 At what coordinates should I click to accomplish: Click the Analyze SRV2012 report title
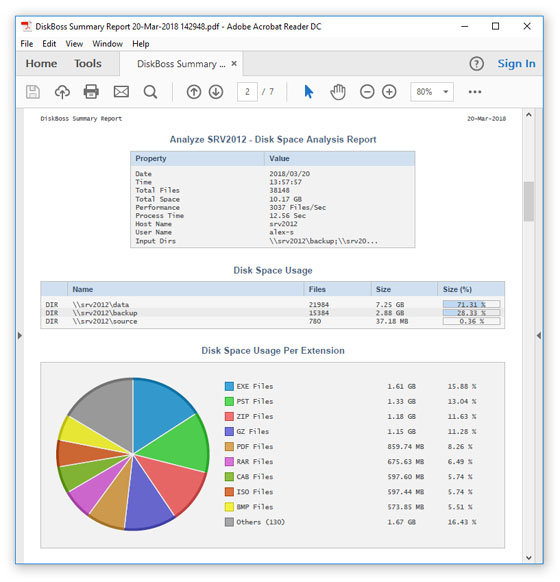(x=273, y=140)
